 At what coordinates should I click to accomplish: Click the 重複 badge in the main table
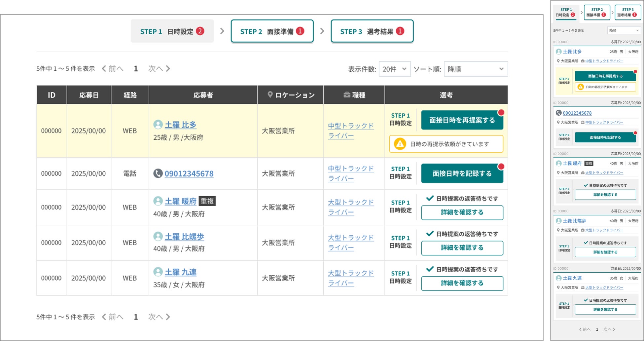[x=207, y=201]
